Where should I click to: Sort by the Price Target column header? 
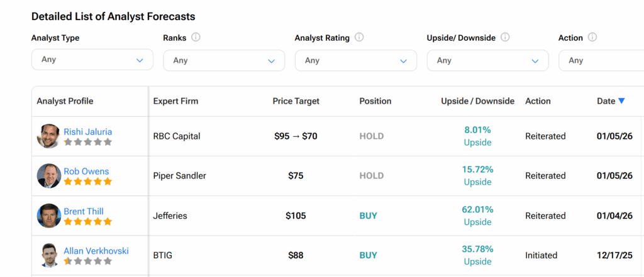coord(296,101)
